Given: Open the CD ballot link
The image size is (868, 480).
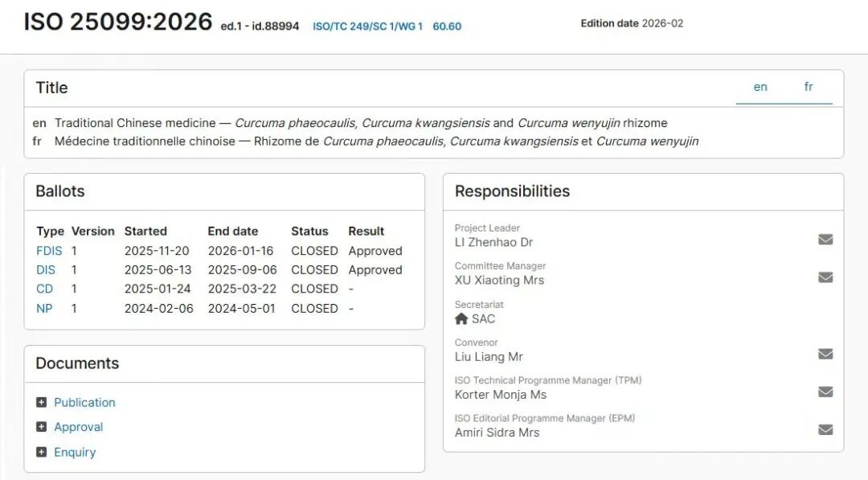Looking at the screenshot, I should 45,289.
